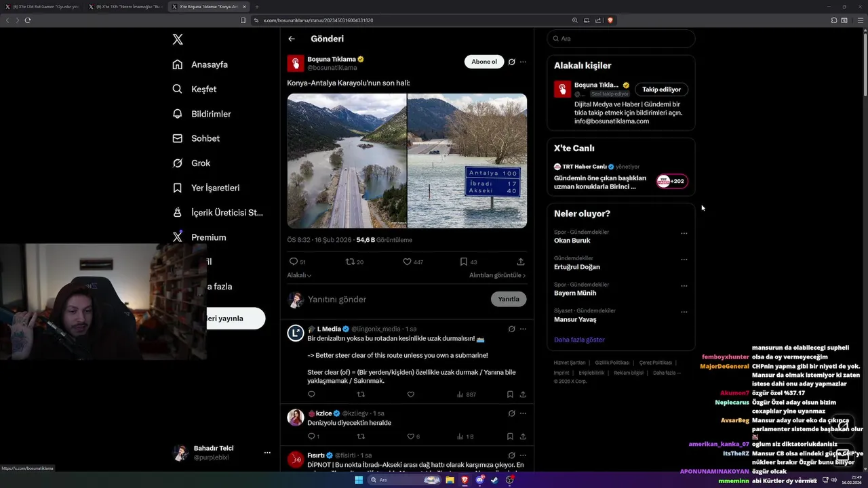Like the L Media comment
Screen dimensions: 868x488
coord(410,394)
